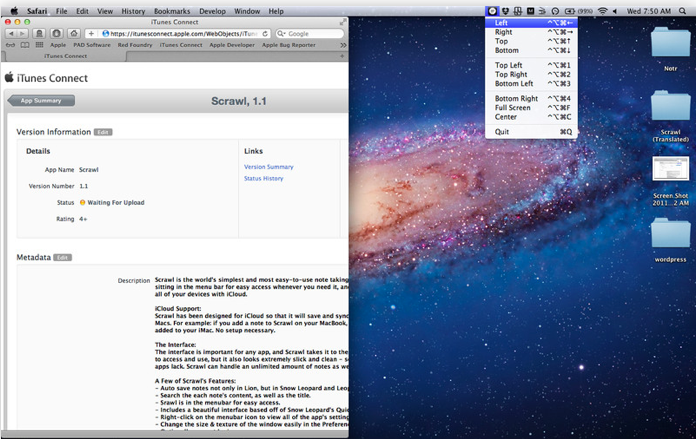This screenshot has height=439, width=696.
Task: Click the Google search field
Action: click(x=309, y=34)
